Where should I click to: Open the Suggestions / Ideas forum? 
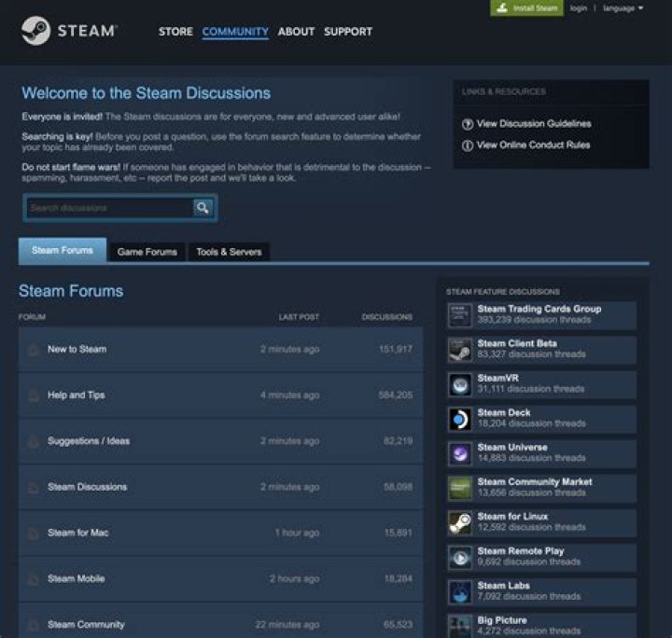click(x=89, y=441)
